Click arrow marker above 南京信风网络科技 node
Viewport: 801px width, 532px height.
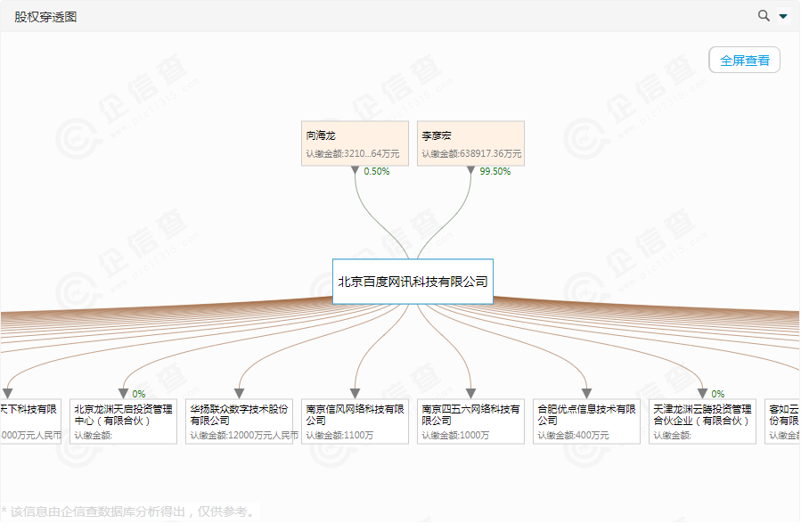coord(355,393)
